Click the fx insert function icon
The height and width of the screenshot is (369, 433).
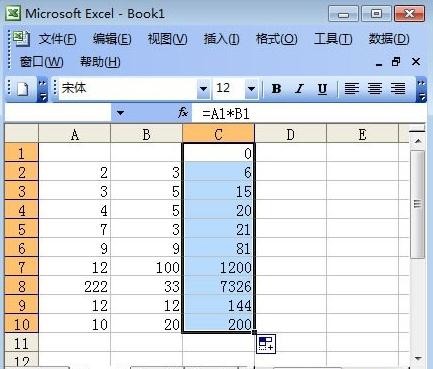tap(183, 113)
